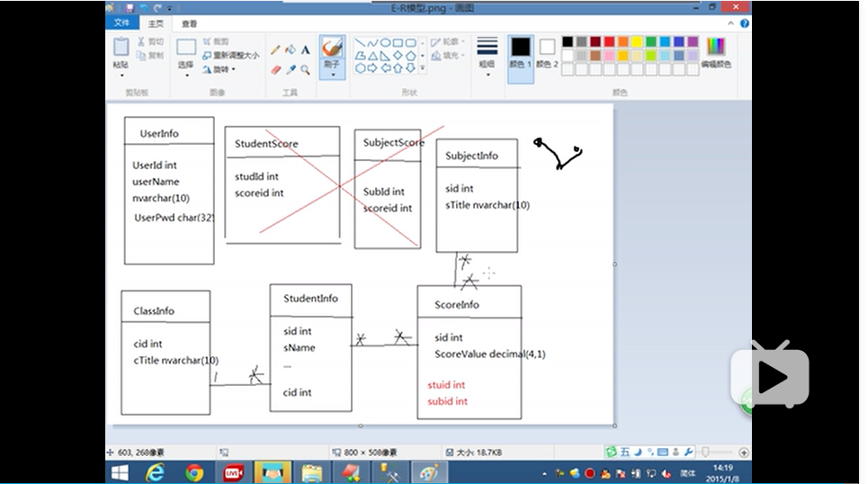Click Resize (重新调整大小) button
Image resolution: width=868 pixels, height=484 pixels.
pyautogui.click(x=231, y=56)
